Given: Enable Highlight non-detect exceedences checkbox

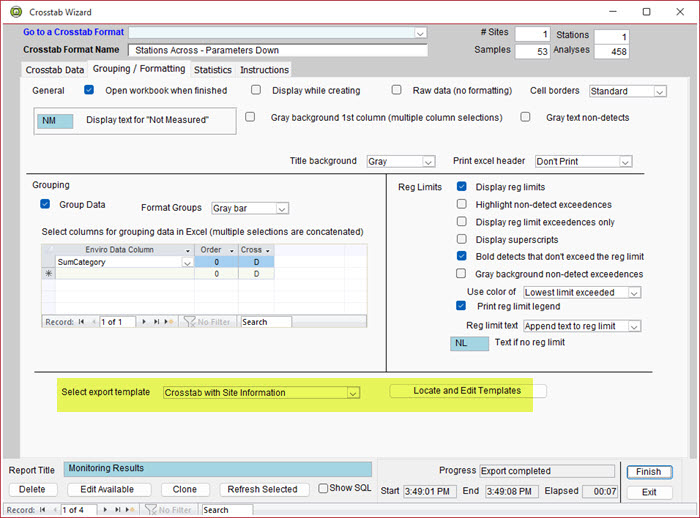Looking at the screenshot, I should 462,204.
